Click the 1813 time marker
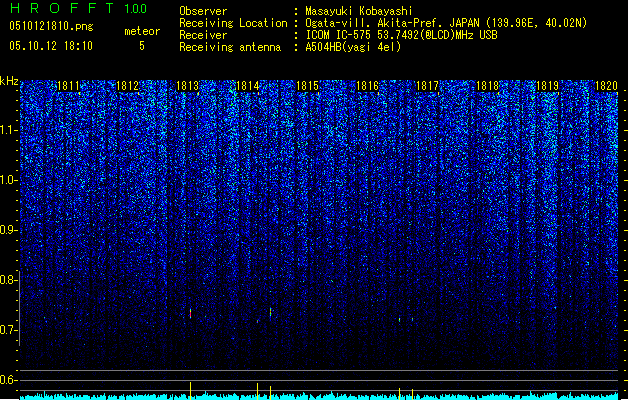This screenshot has width=629, height=400. coord(187,86)
